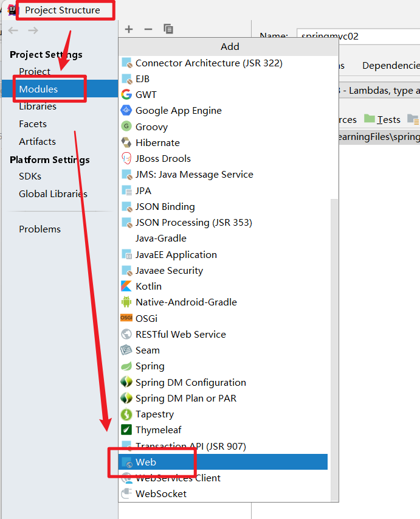Click the Copy module toolbar icon

pos(168,29)
